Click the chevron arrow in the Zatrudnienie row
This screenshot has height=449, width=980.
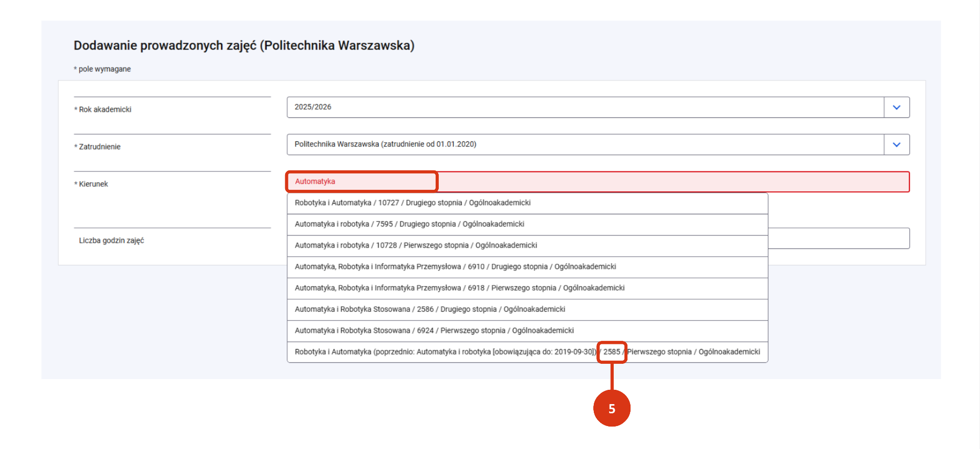[896, 144]
